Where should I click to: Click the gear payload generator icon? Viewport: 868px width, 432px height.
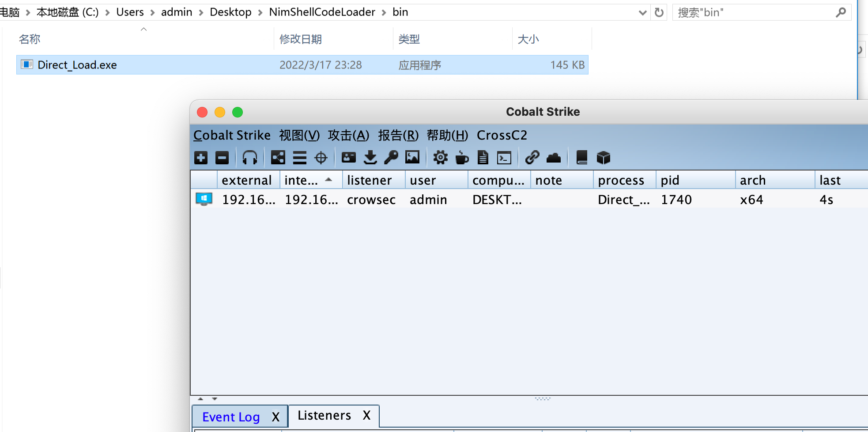click(x=440, y=158)
